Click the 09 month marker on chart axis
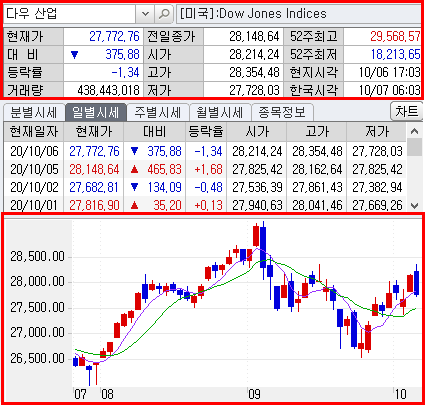 point(254,394)
